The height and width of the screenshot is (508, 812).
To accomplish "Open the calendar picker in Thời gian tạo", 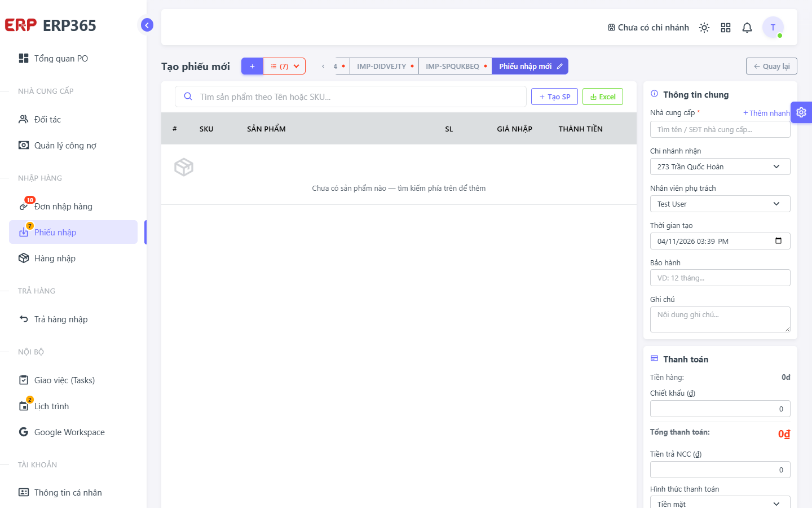I will coord(778,241).
